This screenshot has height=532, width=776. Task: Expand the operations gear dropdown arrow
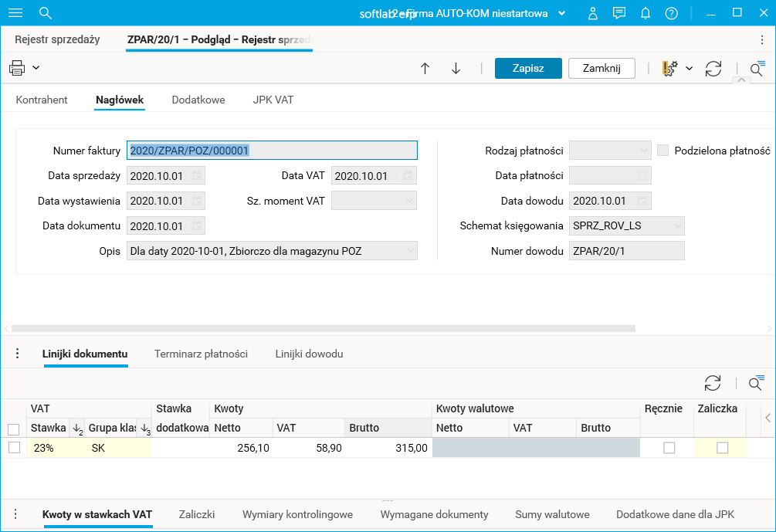689,68
